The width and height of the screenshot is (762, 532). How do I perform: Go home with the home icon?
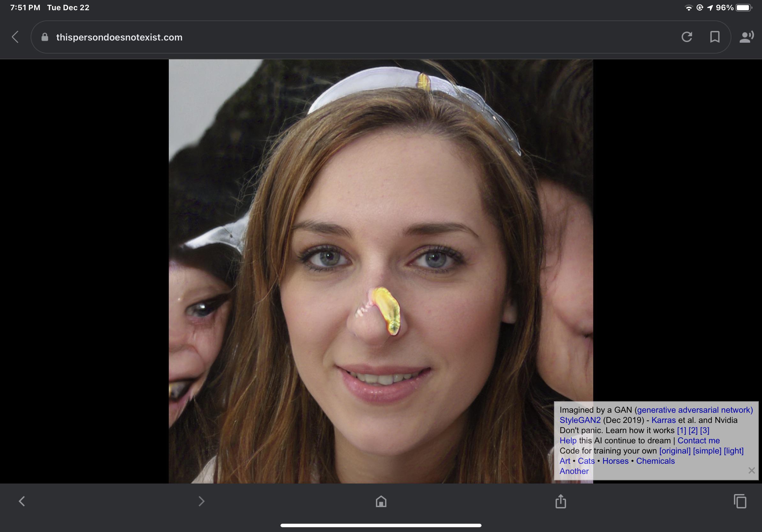click(x=381, y=501)
